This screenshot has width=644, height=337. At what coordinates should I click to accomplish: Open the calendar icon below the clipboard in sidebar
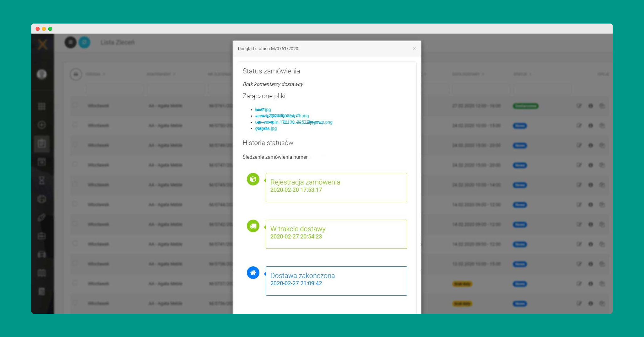point(42,162)
